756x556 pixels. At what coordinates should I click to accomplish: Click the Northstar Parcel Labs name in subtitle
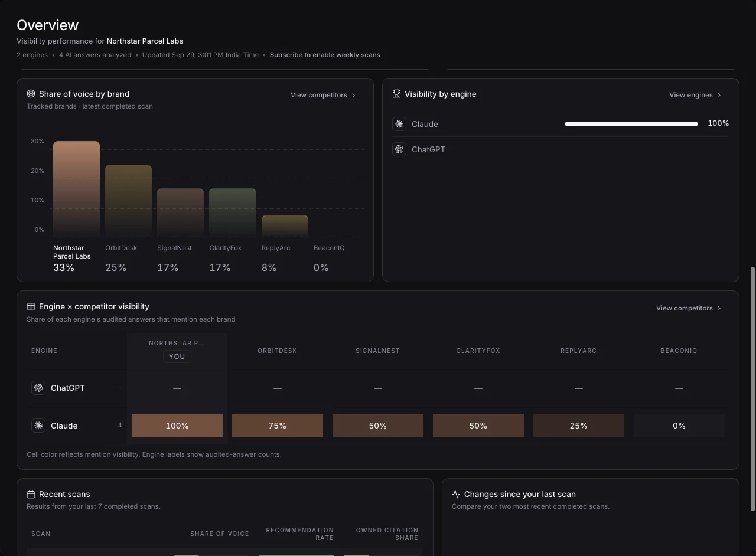click(145, 41)
